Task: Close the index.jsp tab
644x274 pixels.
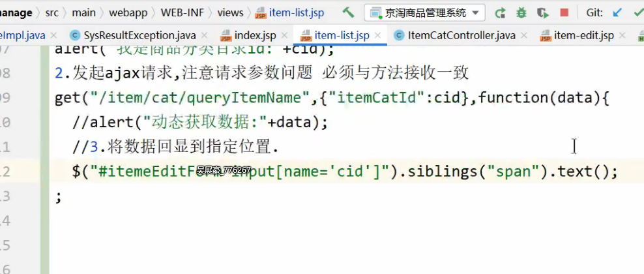Action: (284, 36)
